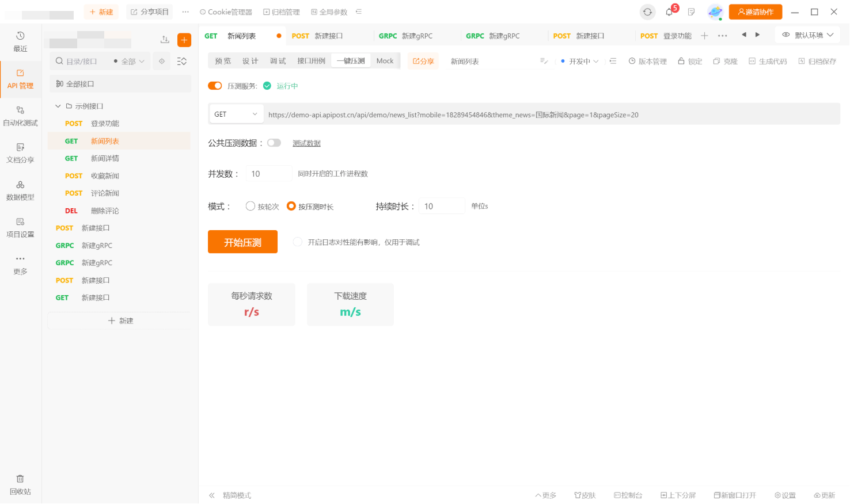The width and height of the screenshot is (850, 504).
Task: Open the GET method dropdown
Action: point(236,114)
